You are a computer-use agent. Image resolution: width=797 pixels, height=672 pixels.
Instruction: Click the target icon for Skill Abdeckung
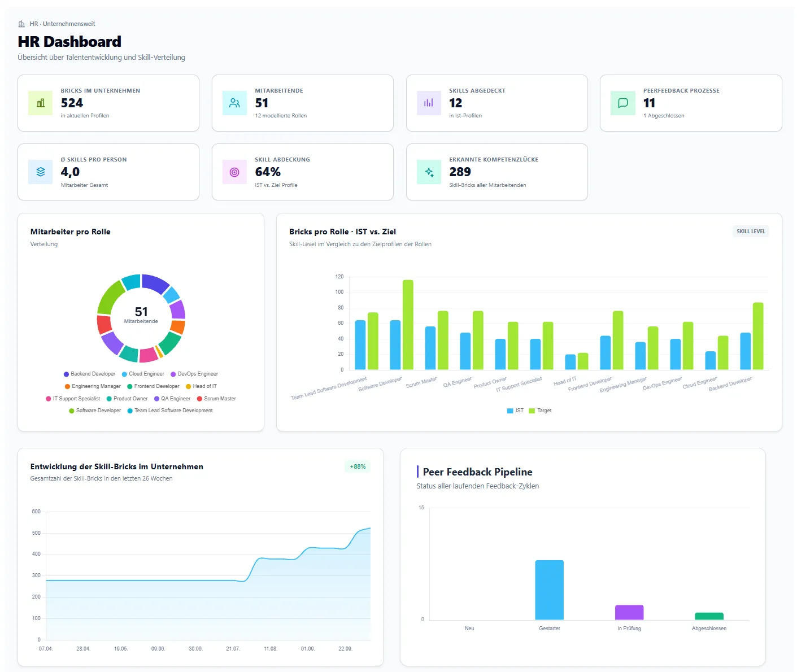click(x=234, y=172)
